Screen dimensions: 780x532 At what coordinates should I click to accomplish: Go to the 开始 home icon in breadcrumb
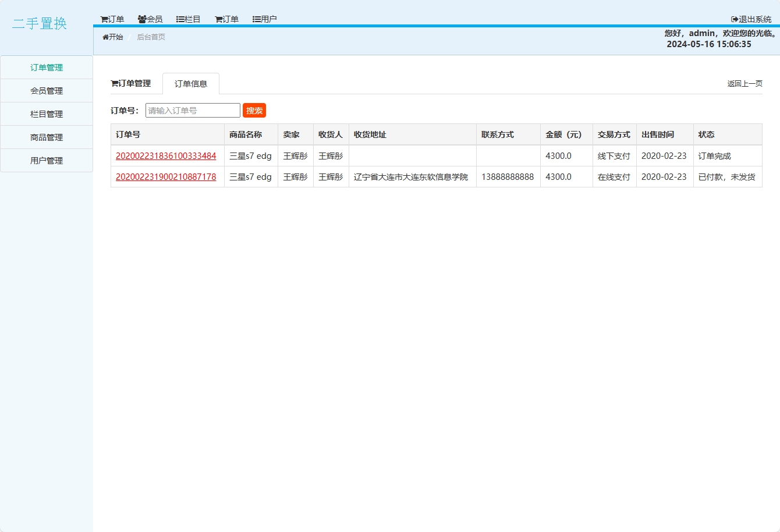(105, 37)
